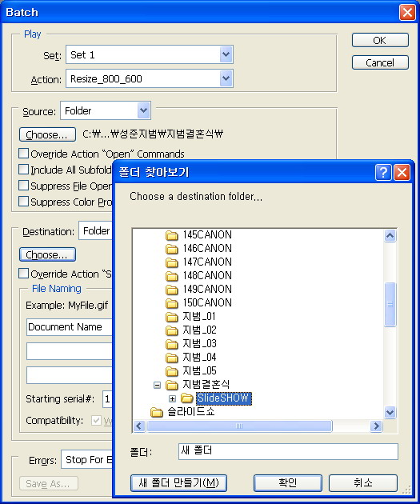Click 취소 button
The height and width of the screenshot is (504, 420).
[363, 482]
